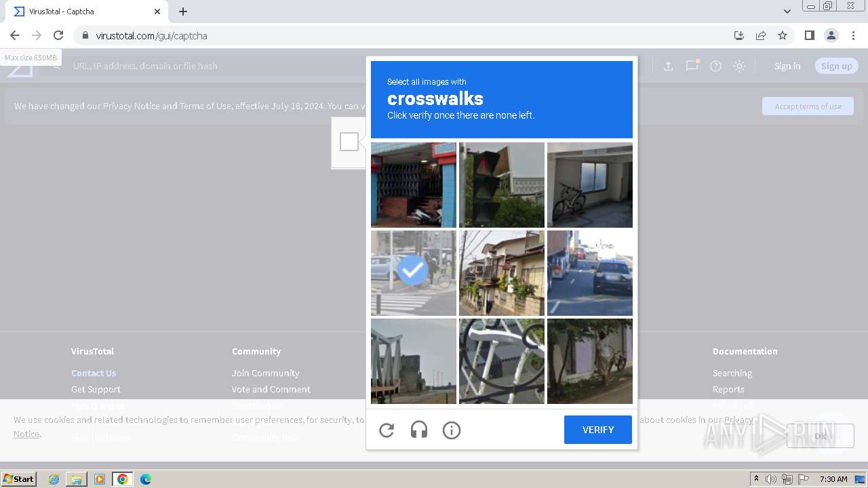The width and height of the screenshot is (868, 488).
Task: Switch to Chrome in taskbar
Action: pos(123,479)
